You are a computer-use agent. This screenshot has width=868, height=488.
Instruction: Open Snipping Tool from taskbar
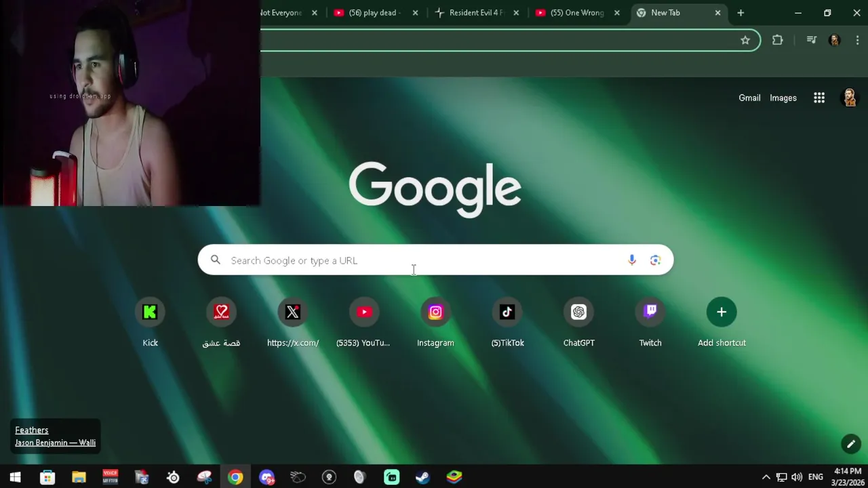coord(204,477)
